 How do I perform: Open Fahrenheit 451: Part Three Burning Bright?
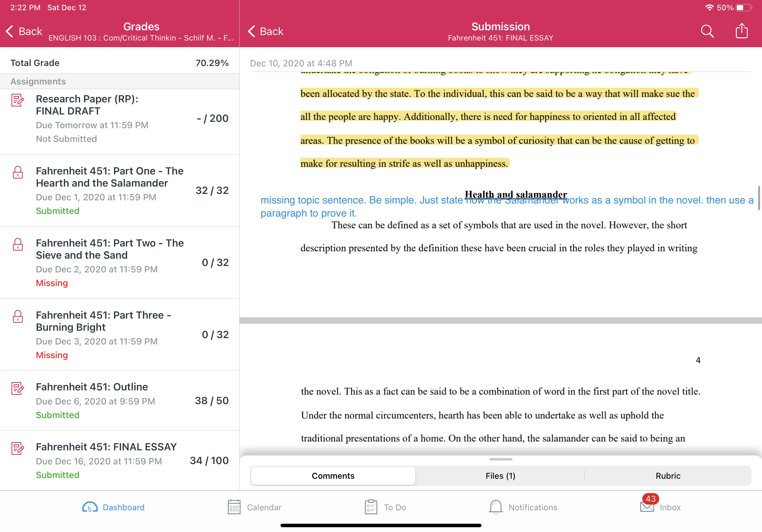[119, 334]
